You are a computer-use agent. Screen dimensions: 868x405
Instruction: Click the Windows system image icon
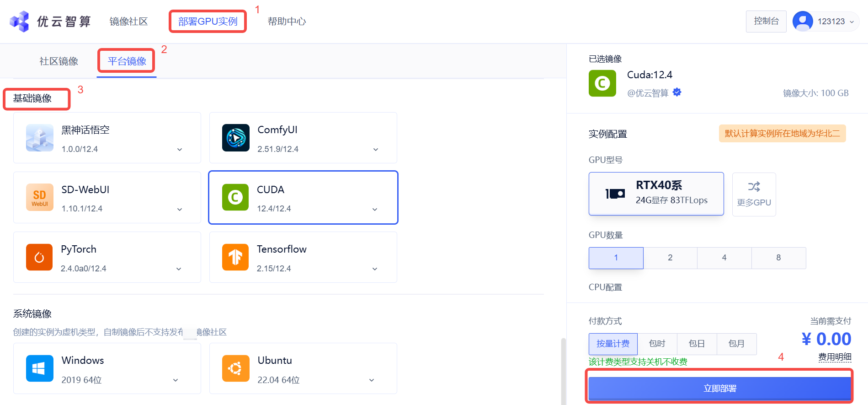40,368
